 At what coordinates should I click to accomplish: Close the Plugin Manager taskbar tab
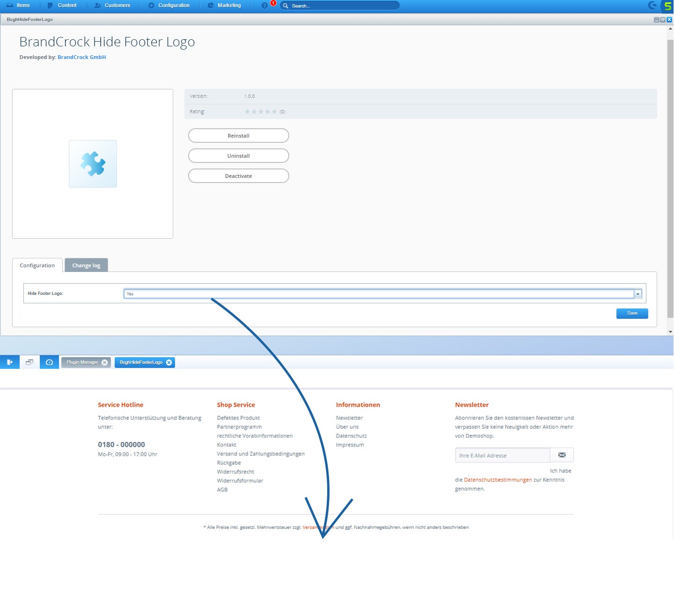(x=105, y=362)
